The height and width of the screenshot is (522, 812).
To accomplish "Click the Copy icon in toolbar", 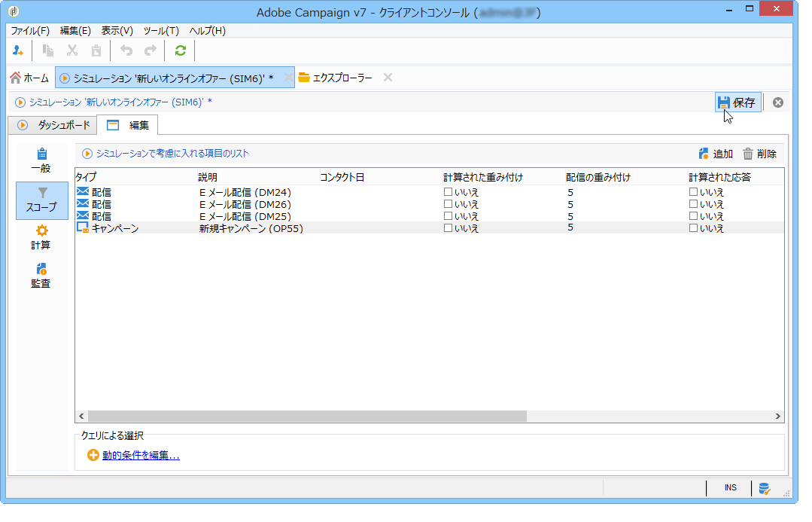I will coord(47,50).
